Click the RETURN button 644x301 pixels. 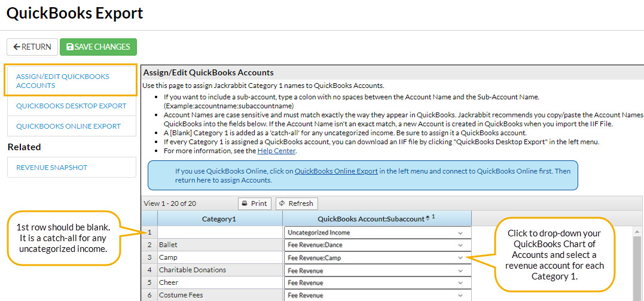(32, 47)
